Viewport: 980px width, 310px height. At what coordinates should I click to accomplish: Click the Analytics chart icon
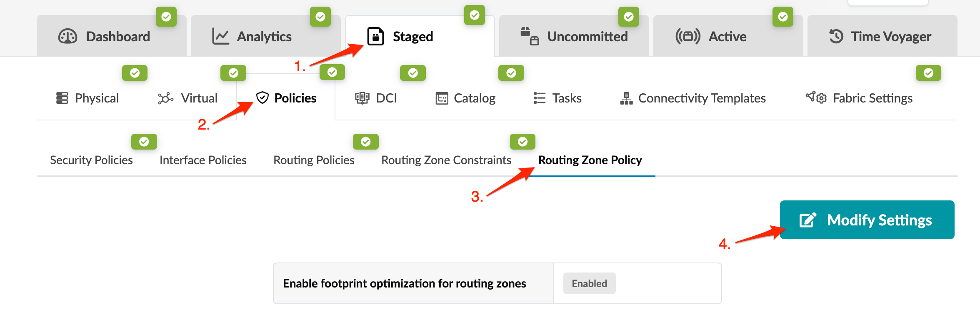click(x=220, y=37)
